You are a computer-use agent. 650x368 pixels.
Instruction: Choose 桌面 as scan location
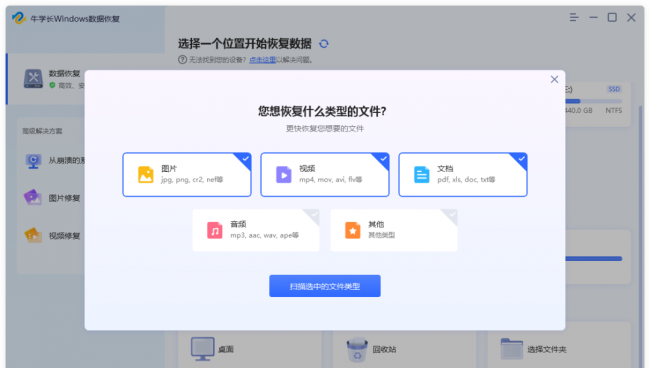click(250, 349)
